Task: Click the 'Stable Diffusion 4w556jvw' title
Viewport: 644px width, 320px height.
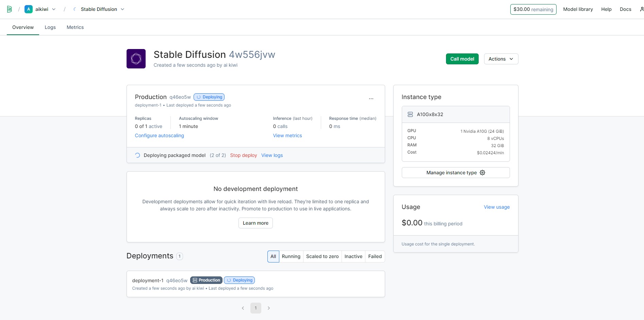Action: coord(214,54)
